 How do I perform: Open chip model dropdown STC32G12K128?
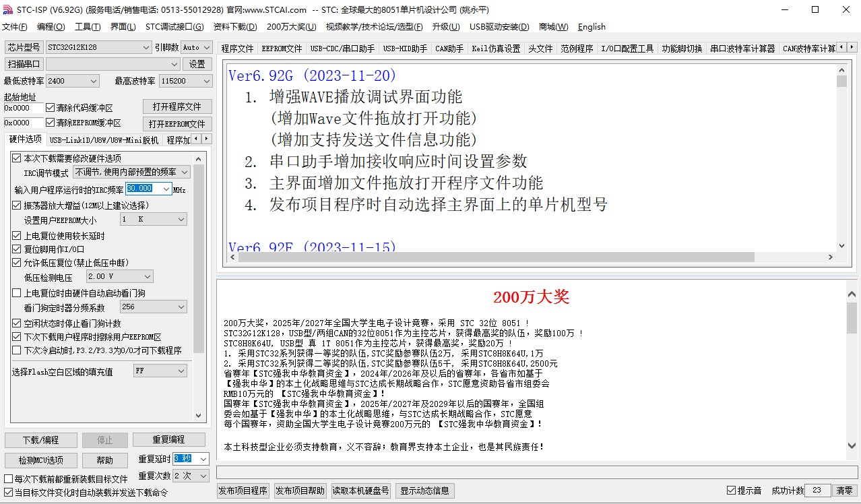click(99, 47)
